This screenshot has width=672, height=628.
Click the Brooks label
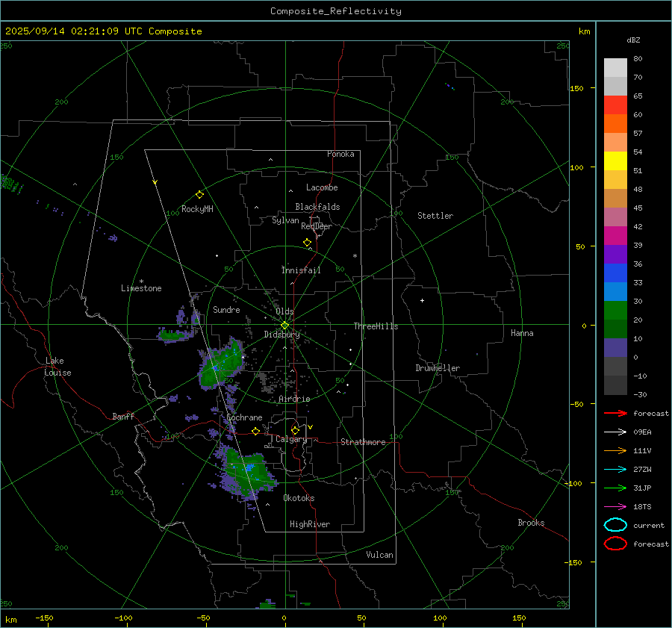[x=531, y=523]
